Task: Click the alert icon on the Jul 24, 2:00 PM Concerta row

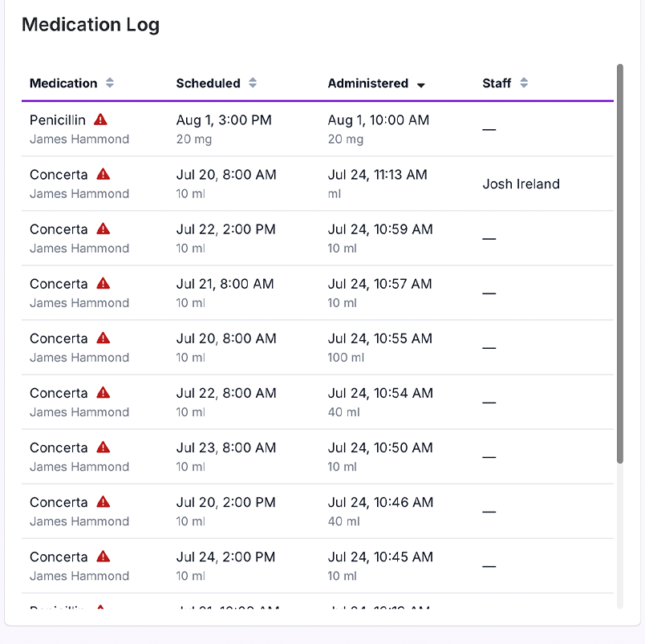Action: [103, 556]
